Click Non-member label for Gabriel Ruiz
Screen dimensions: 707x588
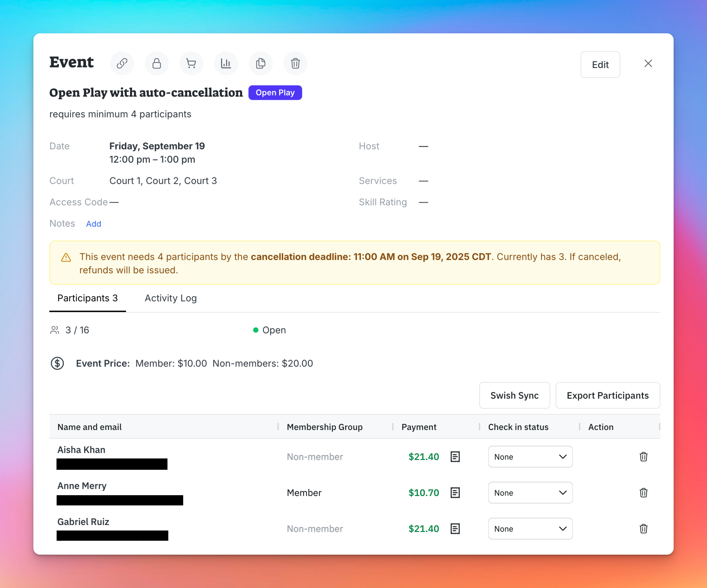click(x=315, y=529)
